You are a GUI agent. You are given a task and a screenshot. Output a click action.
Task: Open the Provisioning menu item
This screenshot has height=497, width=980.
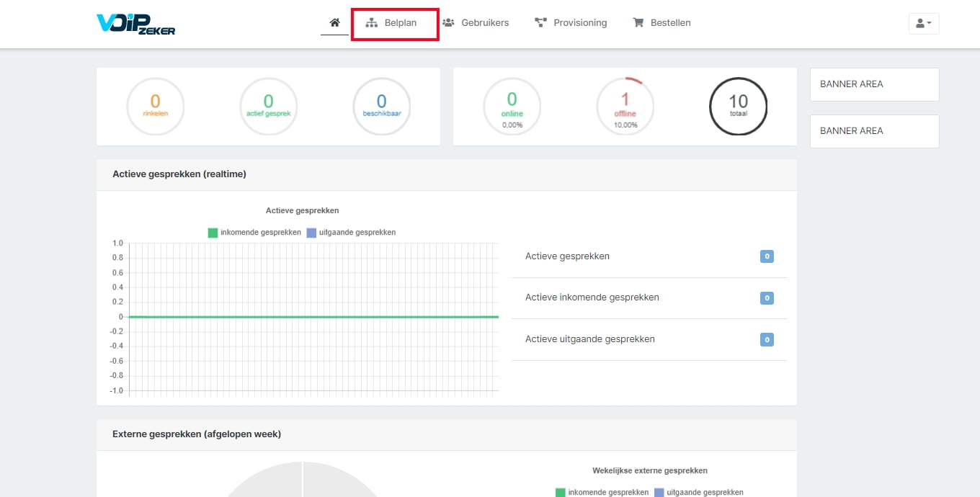click(x=571, y=23)
